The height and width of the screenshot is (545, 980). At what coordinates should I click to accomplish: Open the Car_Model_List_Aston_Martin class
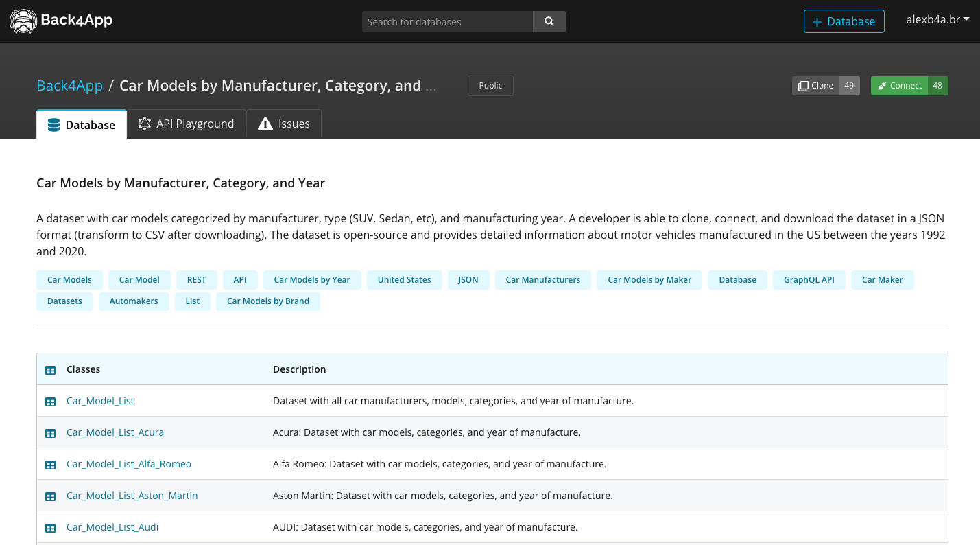132,496
